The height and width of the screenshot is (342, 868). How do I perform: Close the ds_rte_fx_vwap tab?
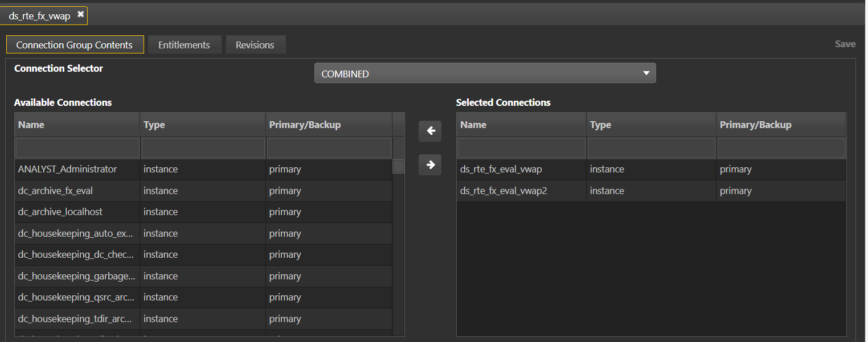[x=80, y=15]
